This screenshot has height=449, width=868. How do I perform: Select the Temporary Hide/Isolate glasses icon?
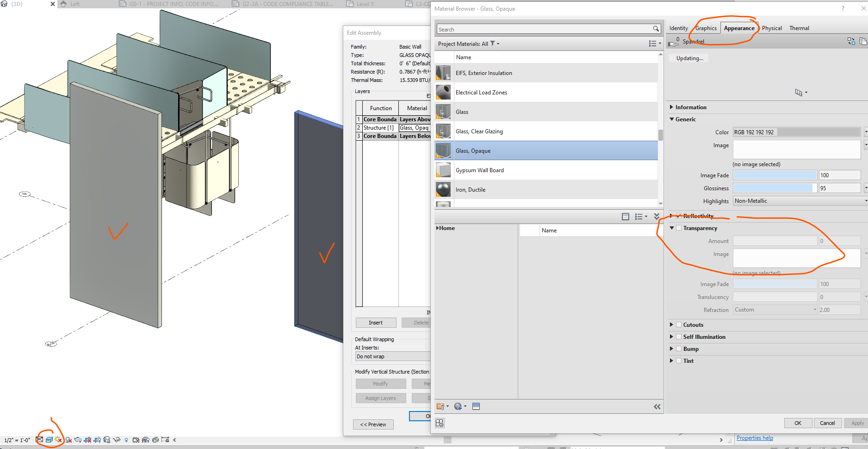point(117,440)
